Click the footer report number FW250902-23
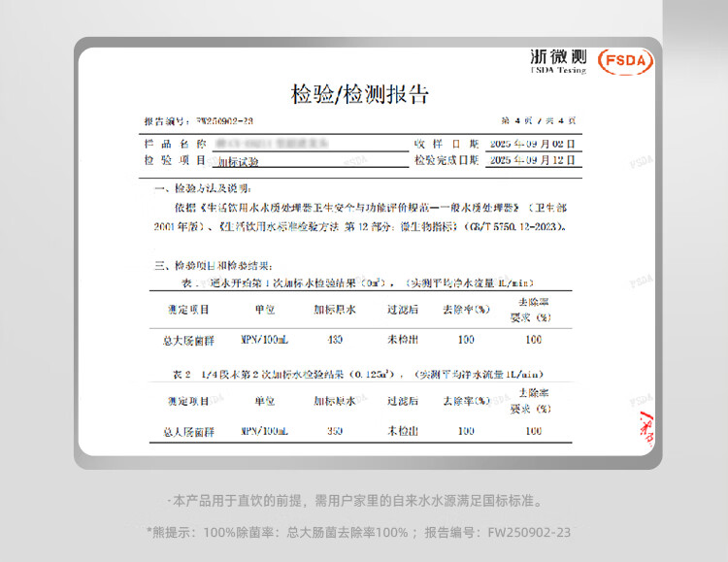The height and width of the screenshot is (562, 728). 528,532
